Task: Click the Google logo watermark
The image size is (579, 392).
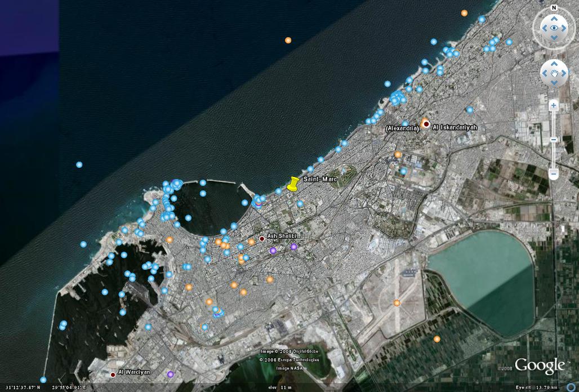Action: coord(539,365)
